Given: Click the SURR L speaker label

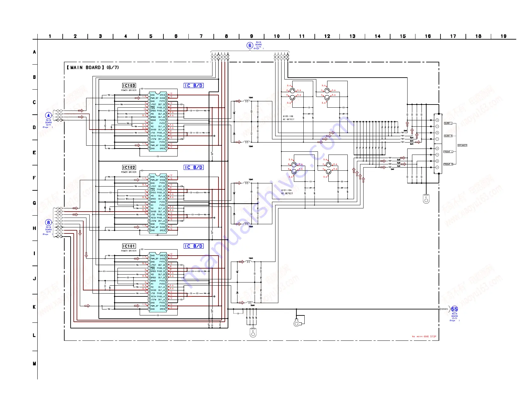Looking at the screenshot, I should click(448, 123).
